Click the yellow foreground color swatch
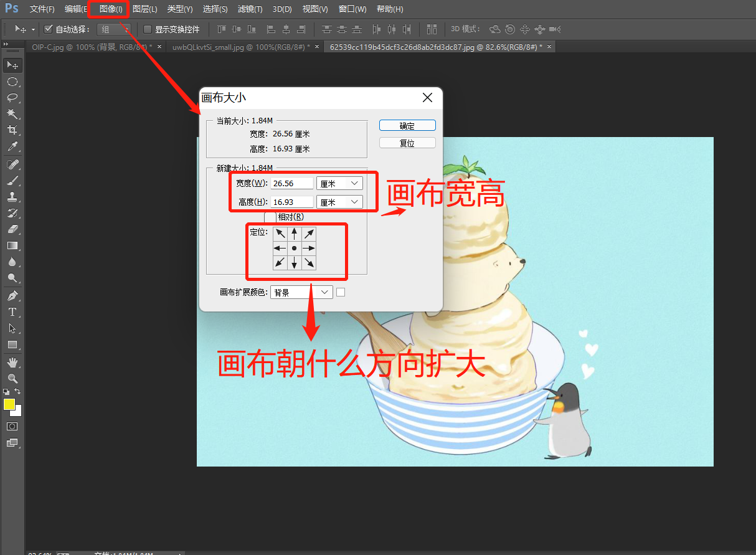Viewport: 756px width, 555px height. point(9,404)
